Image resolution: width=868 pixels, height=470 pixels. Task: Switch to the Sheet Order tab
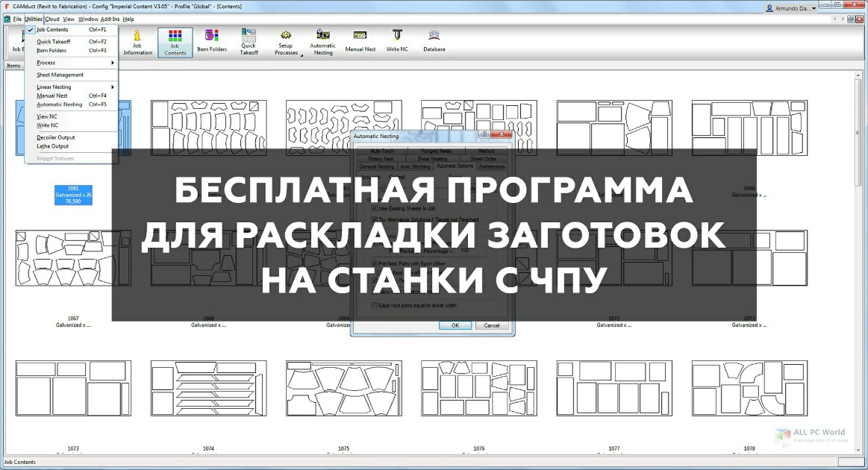point(484,159)
